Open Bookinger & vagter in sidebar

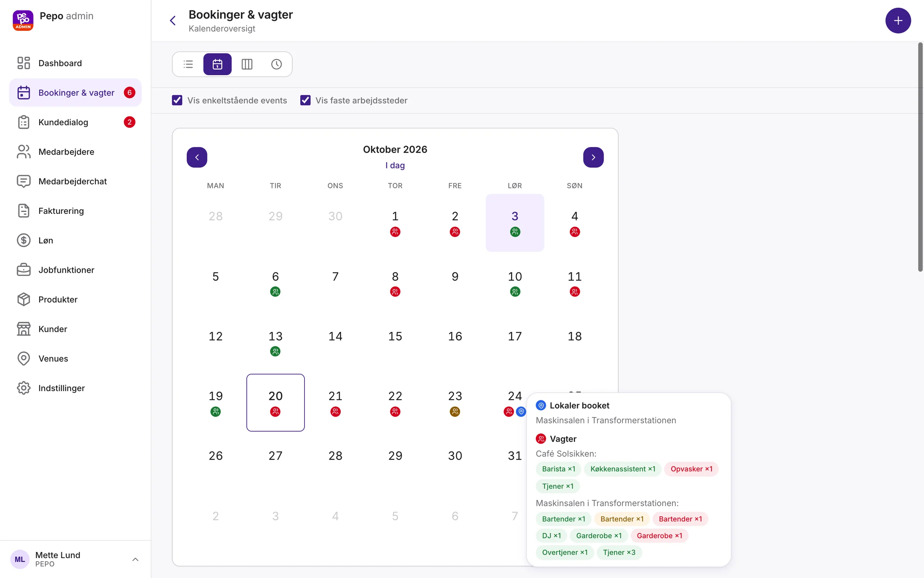[x=75, y=92]
